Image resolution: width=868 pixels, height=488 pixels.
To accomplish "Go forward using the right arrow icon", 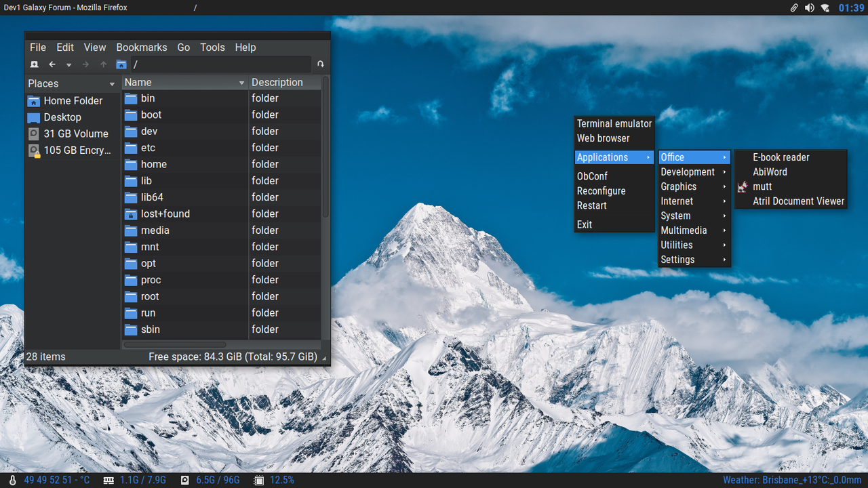I will (x=85, y=64).
